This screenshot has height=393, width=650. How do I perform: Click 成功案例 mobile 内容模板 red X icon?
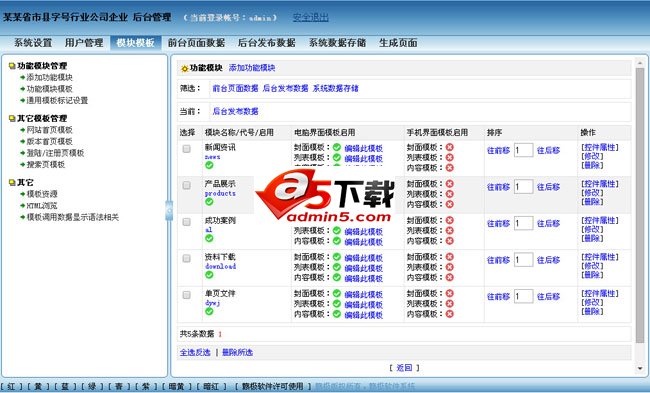[450, 241]
